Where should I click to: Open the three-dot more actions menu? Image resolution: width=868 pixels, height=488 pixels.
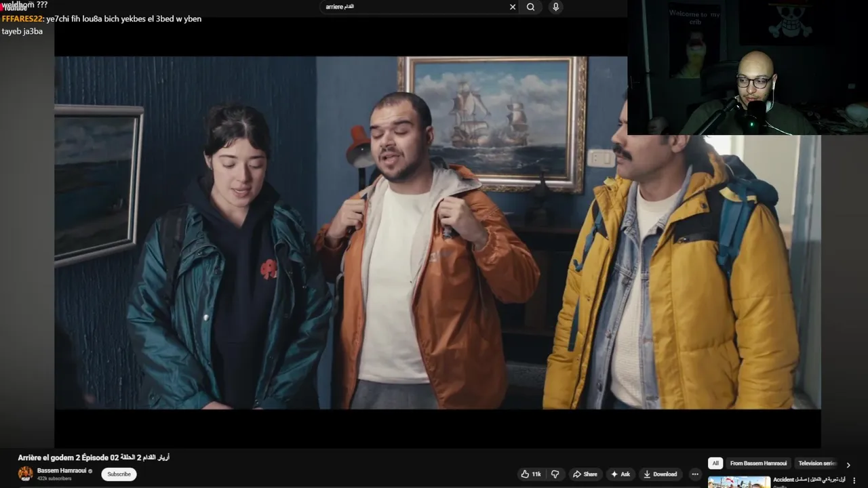[694, 474]
